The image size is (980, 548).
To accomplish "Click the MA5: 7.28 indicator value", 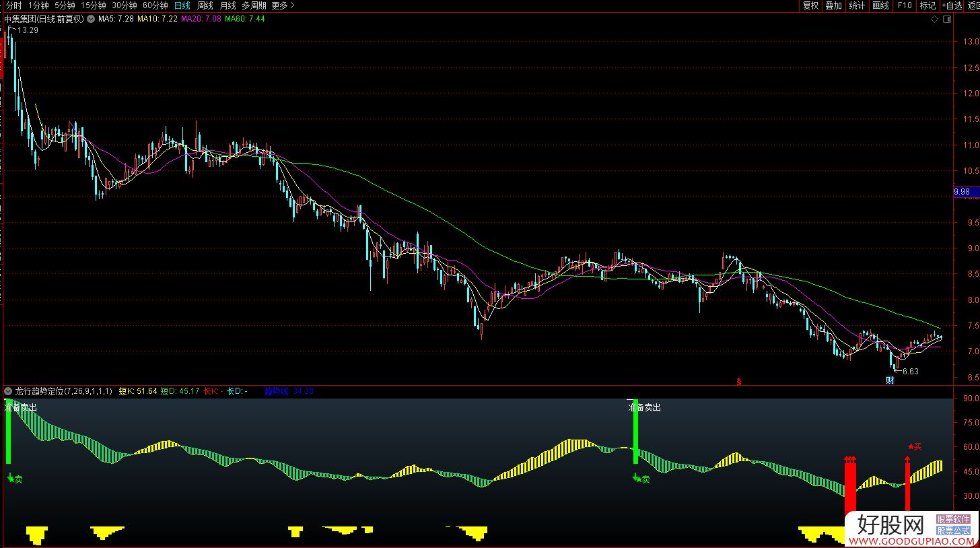I will [x=116, y=19].
